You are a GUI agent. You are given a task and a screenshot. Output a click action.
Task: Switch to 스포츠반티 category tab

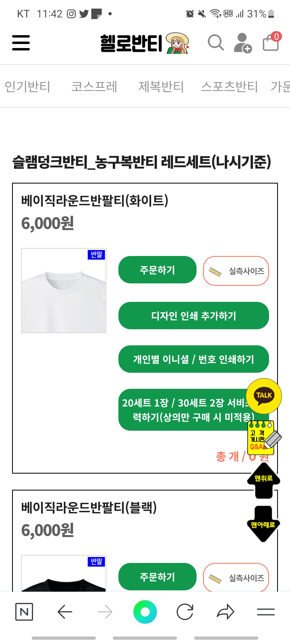pyautogui.click(x=229, y=87)
